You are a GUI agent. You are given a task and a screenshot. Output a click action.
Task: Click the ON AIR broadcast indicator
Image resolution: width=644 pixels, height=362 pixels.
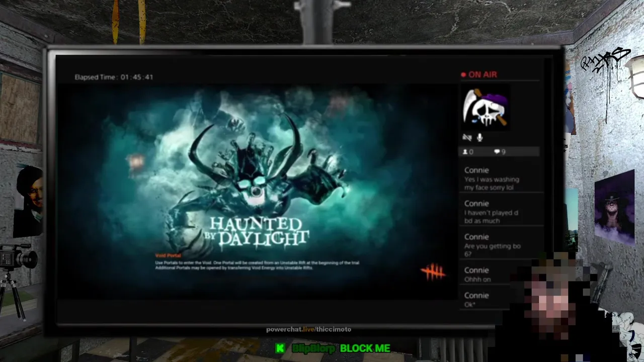(479, 74)
